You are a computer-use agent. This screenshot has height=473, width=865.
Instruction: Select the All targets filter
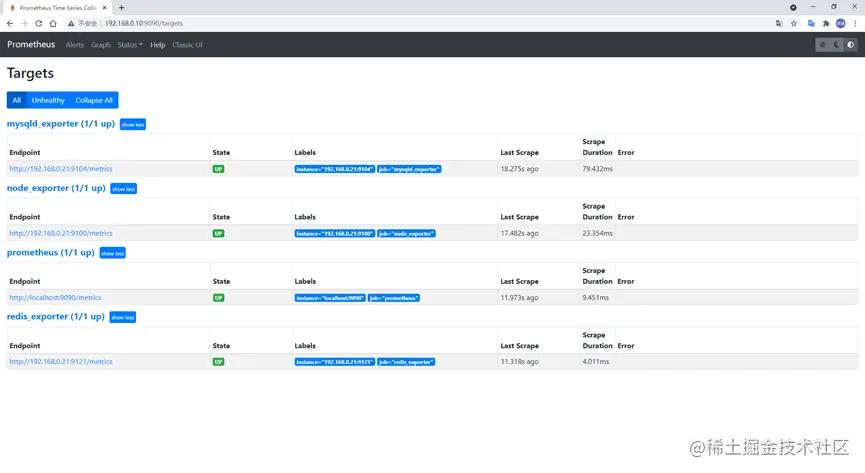pos(17,100)
